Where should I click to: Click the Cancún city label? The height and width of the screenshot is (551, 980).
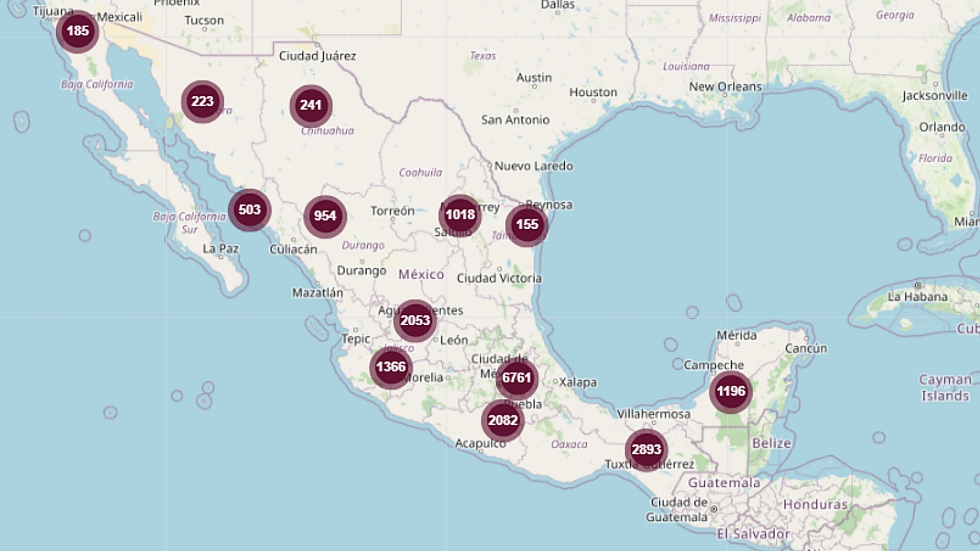tap(805, 349)
